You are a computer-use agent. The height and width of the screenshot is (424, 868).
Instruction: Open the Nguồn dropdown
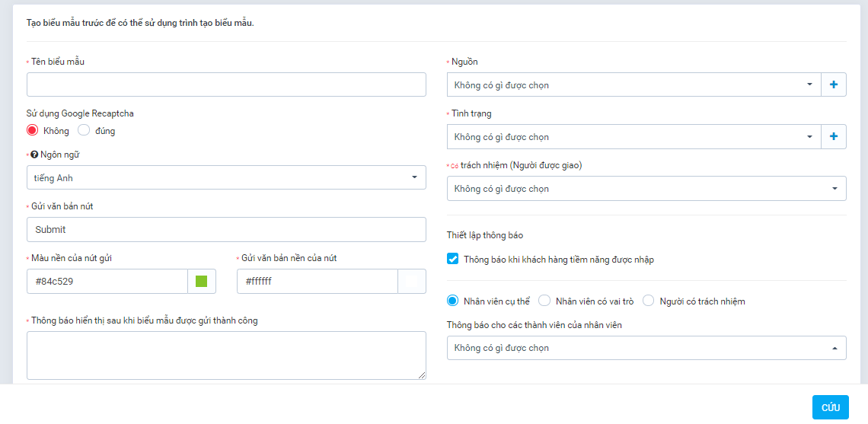coord(633,84)
